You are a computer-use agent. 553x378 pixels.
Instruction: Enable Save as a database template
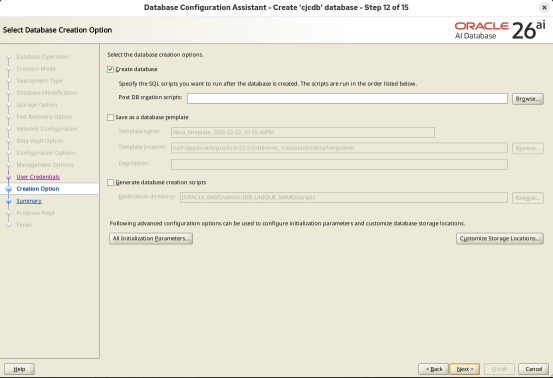pyautogui.click(x=110, y=117)
